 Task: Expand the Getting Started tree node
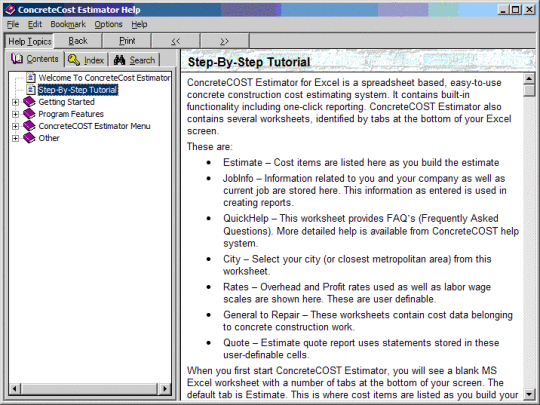[x=15, y=102]
